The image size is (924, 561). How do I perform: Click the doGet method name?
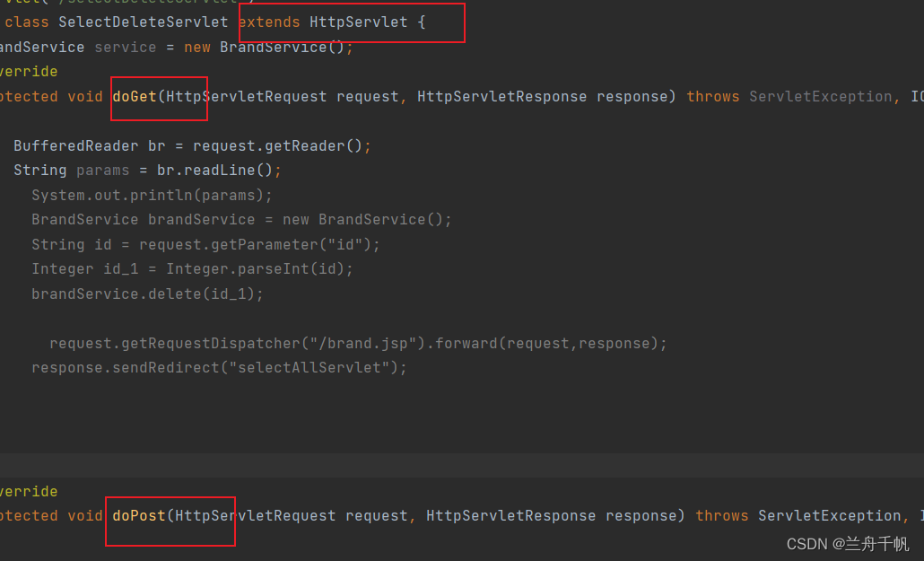coord(135,97)
